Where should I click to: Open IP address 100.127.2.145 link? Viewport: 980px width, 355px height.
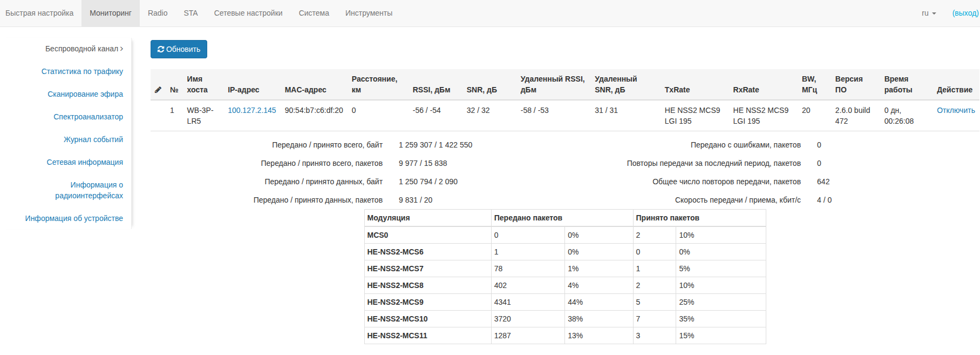[252, 110]
